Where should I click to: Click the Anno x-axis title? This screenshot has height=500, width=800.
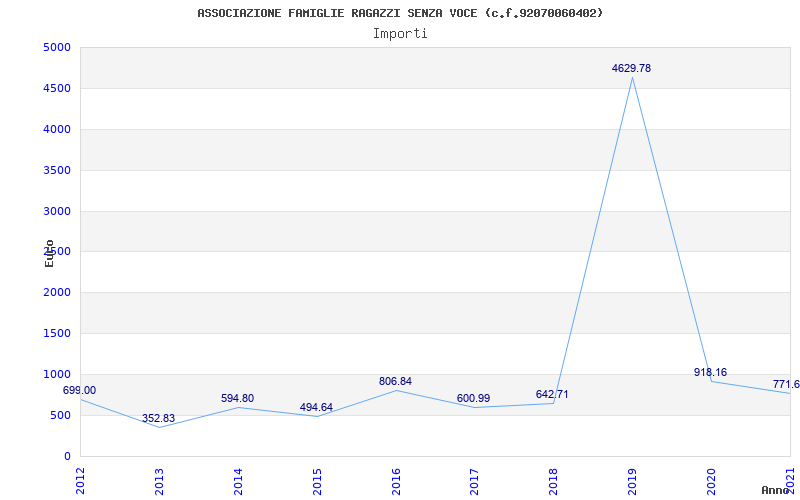tap(776, 490)
